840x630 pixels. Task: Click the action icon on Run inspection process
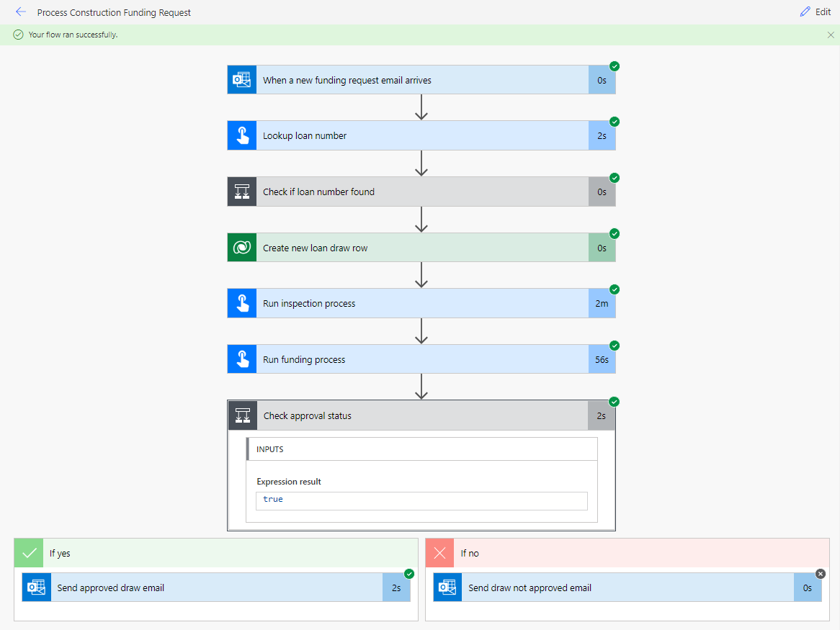coord(241,303)
